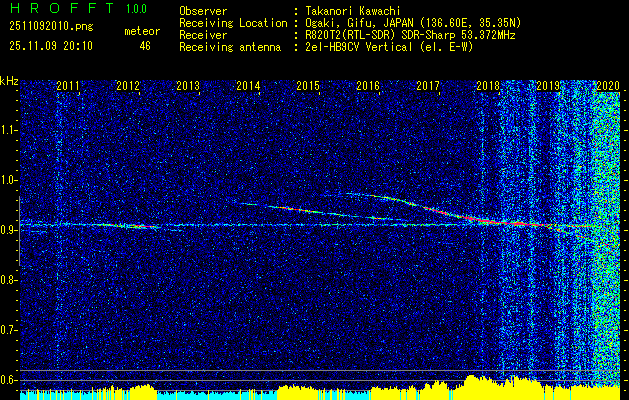Viewport: 629px width, 400px height.
Task: Click the 2014 time axis marker
Action: click(x=248, y=85)
